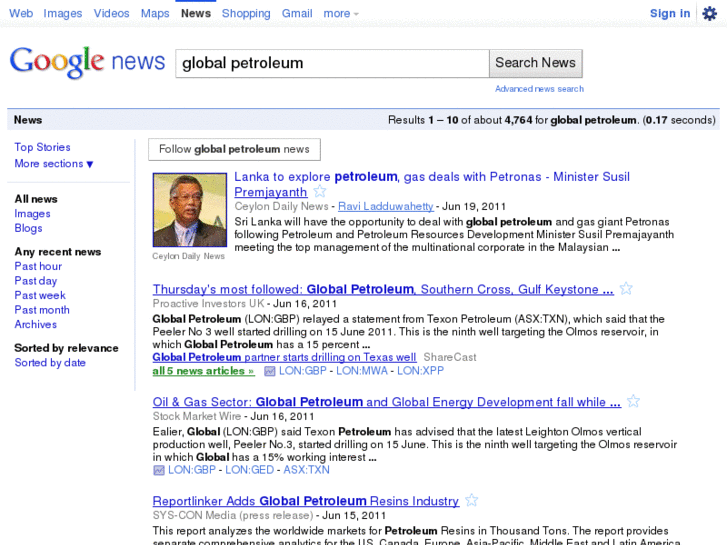This screenshot has height=545, width=727.
Task: Focus the global petroleum search box
Action: click(332, 63)
